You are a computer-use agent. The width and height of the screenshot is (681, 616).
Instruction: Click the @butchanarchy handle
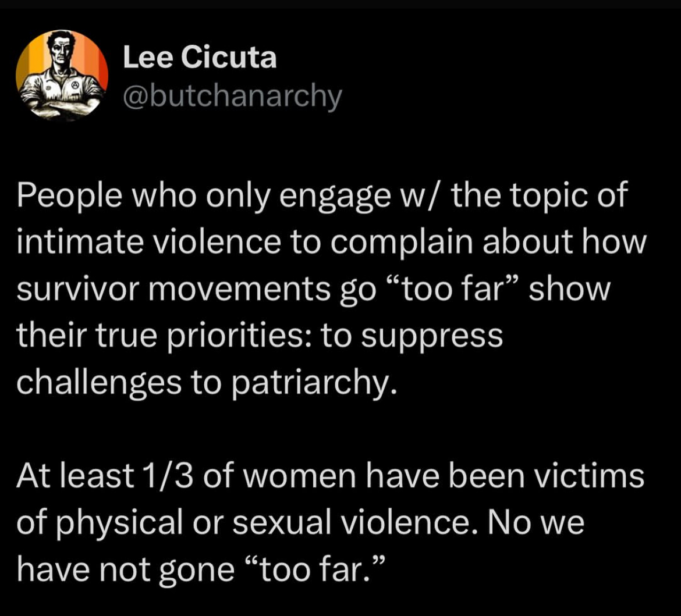pyautogui.click(x=232, y=97)
